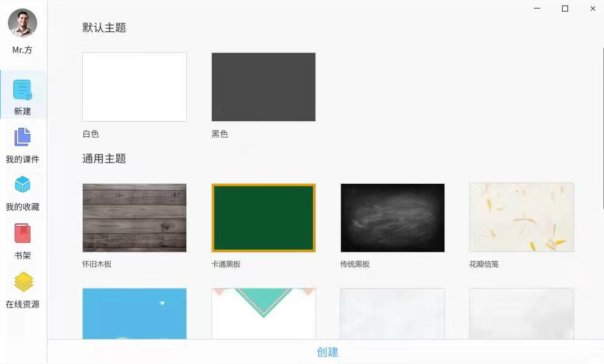Choose the 卡通黑板 green board theme
The width and height of the screenshot is (604, 364).
click(x=264, y=218)
